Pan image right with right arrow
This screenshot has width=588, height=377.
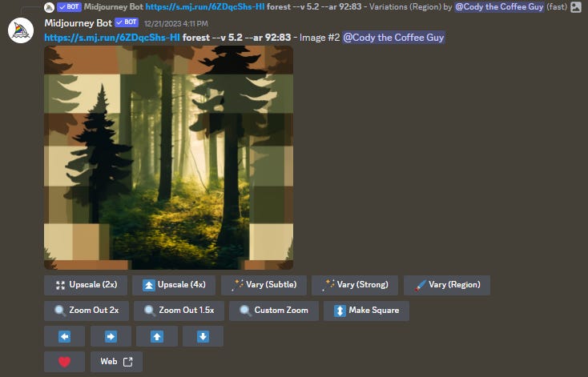pyautogui.click(x=111, y=336)
